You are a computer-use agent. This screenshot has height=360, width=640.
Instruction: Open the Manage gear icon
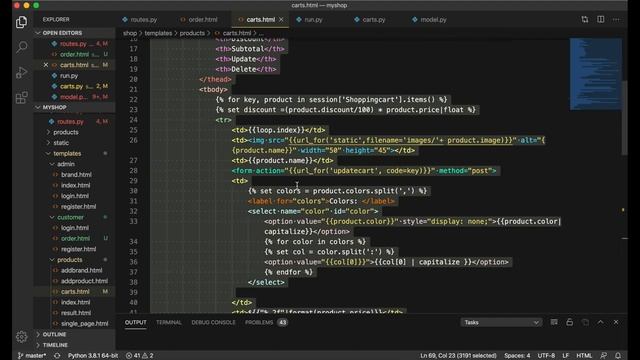pos(22,337)
